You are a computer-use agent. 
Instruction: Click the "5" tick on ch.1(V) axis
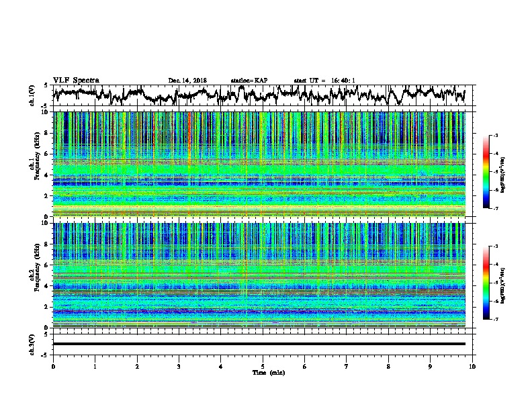46,85
